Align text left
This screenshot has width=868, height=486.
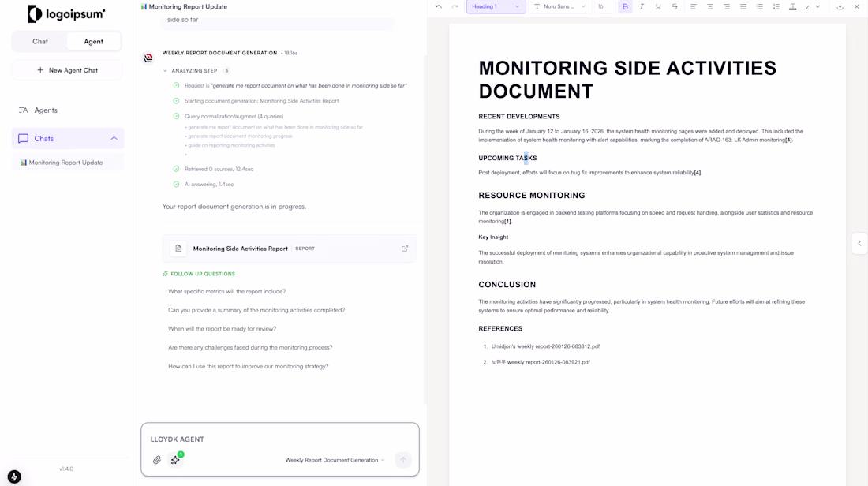[693, 6]
